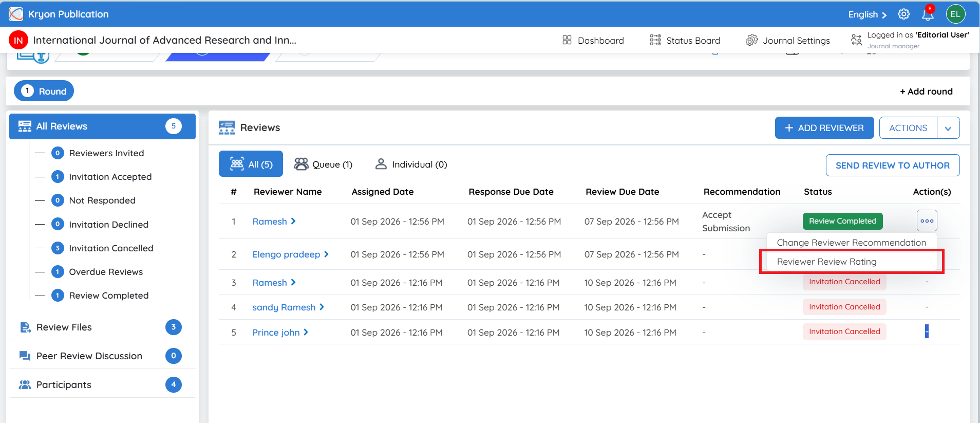Open the three-dot actions for Ramesh row 1
The image size is (980, 423).
pos(927,221)
